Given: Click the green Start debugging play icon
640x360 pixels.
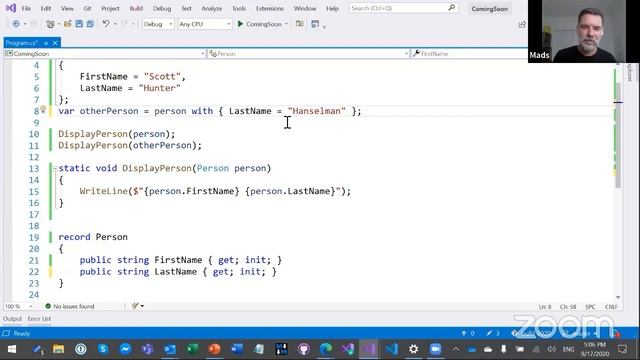Looking at the screenshot, I should [x=240, y=24].
